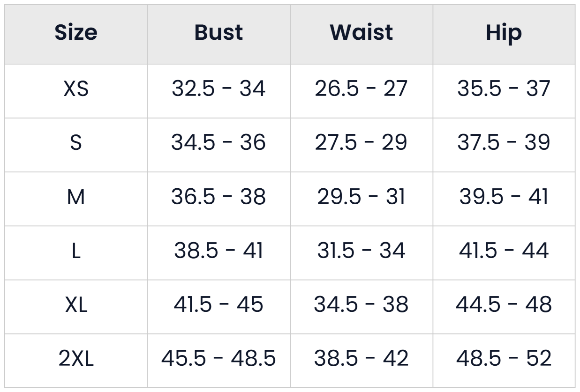Click waist measurement 34.5 - 38
Image resolution: width=580 pixels, height=392 pixels.
point(361,305)
